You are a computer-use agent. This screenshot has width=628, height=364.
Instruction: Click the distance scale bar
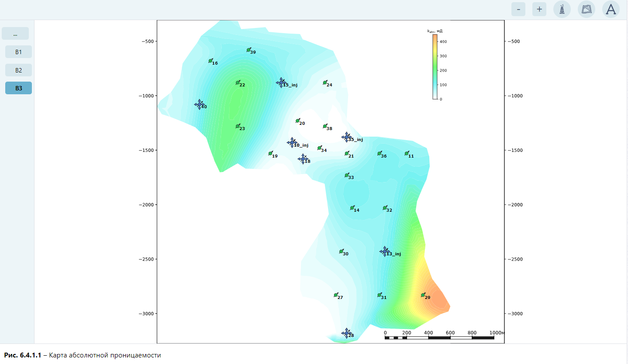coord(439,337)
